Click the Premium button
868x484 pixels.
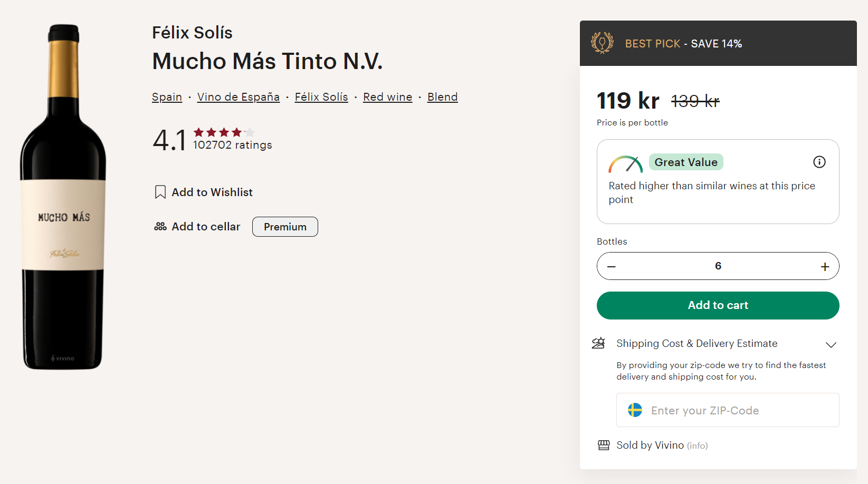coord(285,227)
